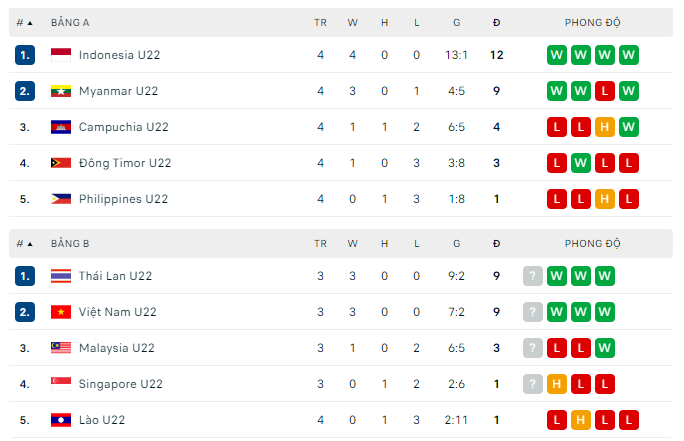
Task: Click the Philippines flag icon
Action: point(61,199)
